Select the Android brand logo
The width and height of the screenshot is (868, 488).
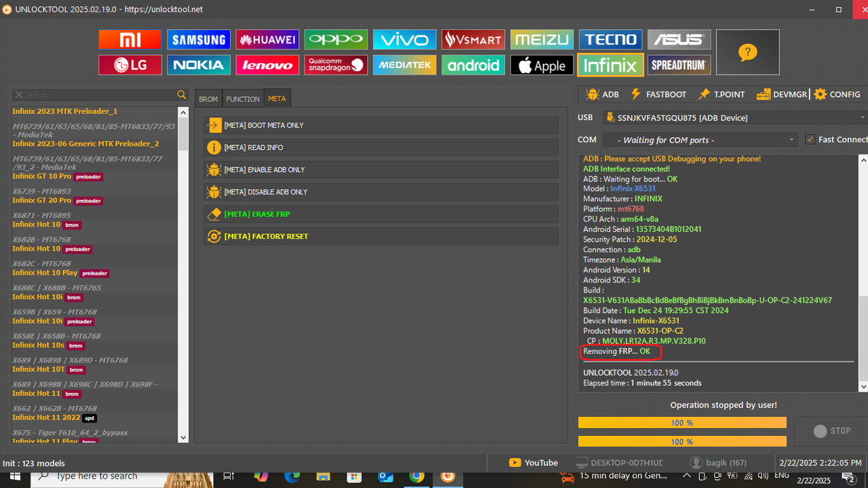pyautogui.click(x=473, y=65)
